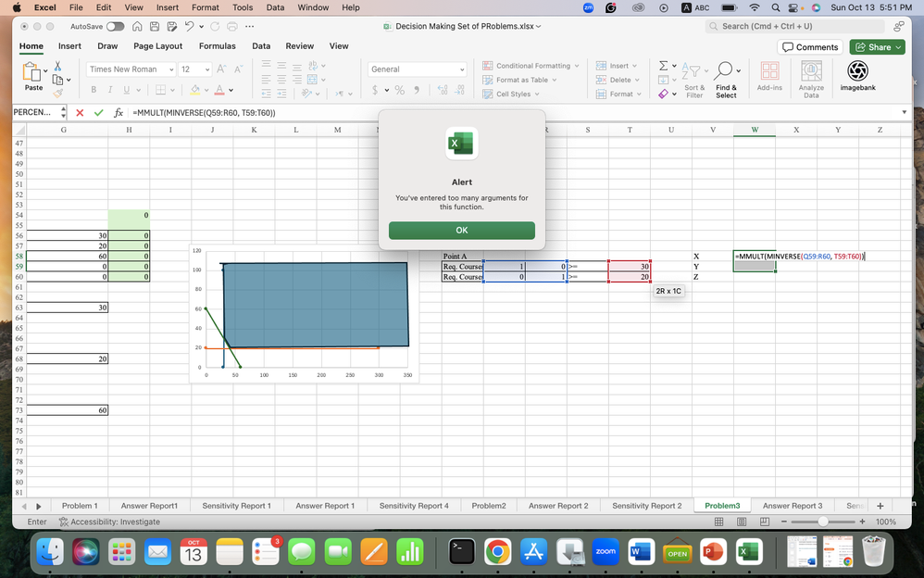Click the Share button
This screenshot has width=924, height=578.
tap(876, 46)
